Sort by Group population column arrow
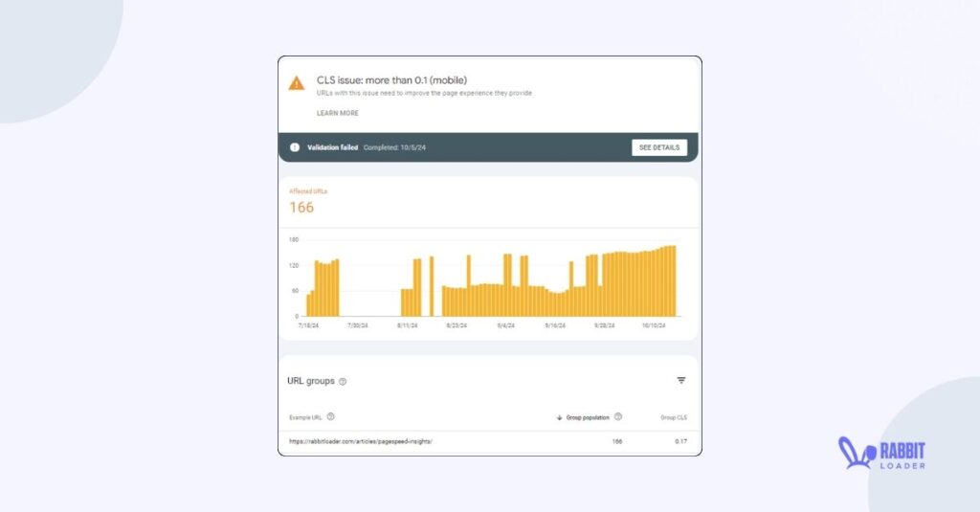The height and width of the screenshot is (512, 980). tap(559, 417)
